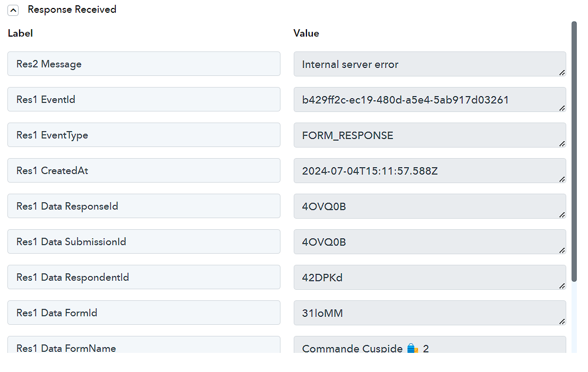Select the FORM_RESPONSE value field
The height and width of the screenshot is (372, 588).
(430, 135)
